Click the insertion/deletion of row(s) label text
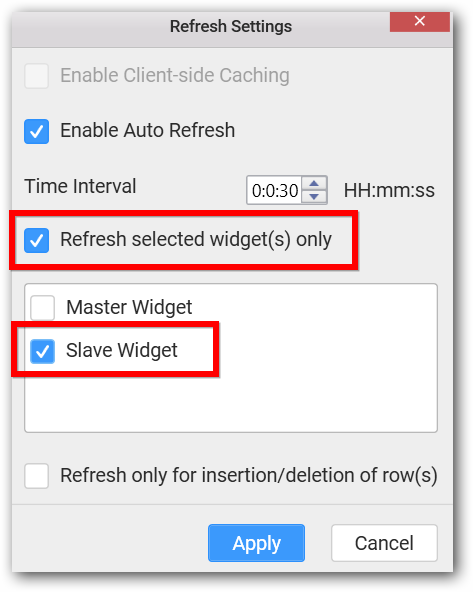The height and width of the screenshot is (592, 473). tap(249, 475)
